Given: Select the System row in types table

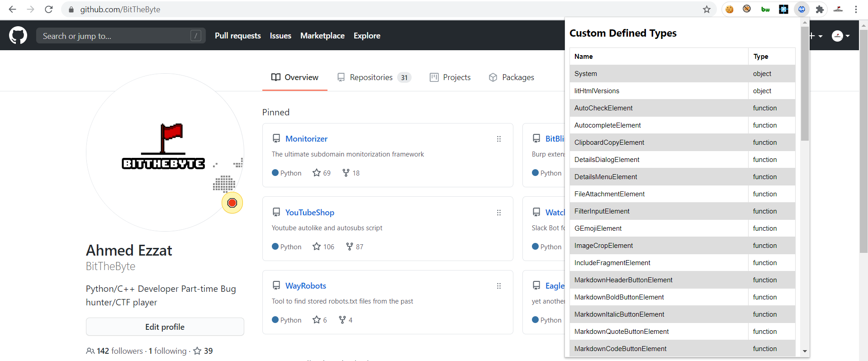Looking at the screenshot, I should (x=683, y=74).
